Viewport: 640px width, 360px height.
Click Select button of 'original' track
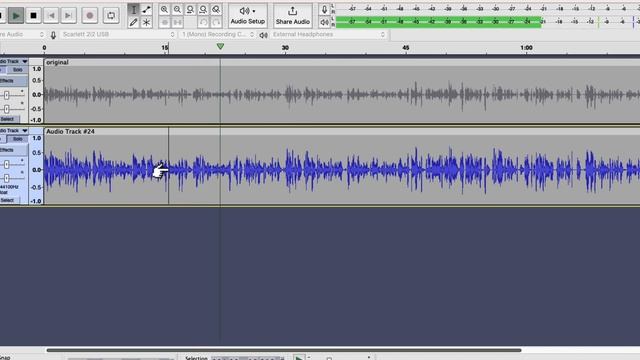[8, 119]
